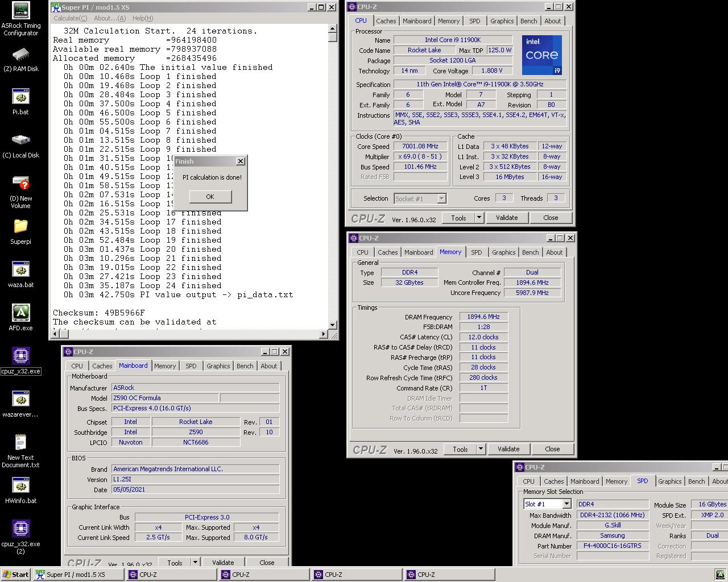Click the Core Voltage 1.808 V value

(x=492, y=70)
